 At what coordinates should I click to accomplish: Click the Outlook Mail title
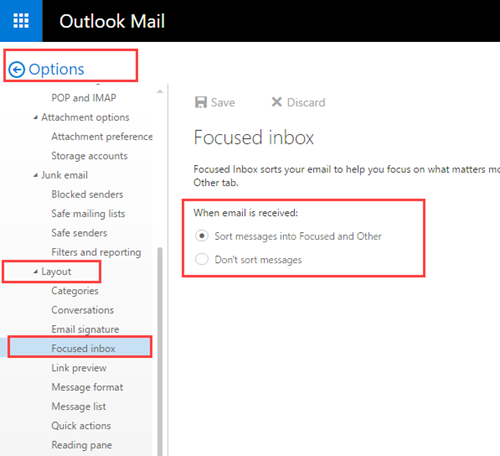pyautogui.click(x=112, y=21)
